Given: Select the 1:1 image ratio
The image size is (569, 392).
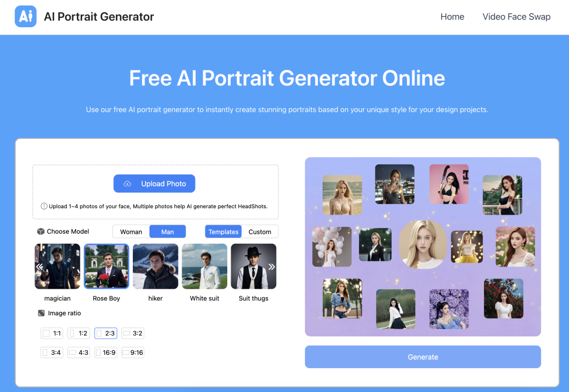Looking at the screenshot, I should click(52, 333).
